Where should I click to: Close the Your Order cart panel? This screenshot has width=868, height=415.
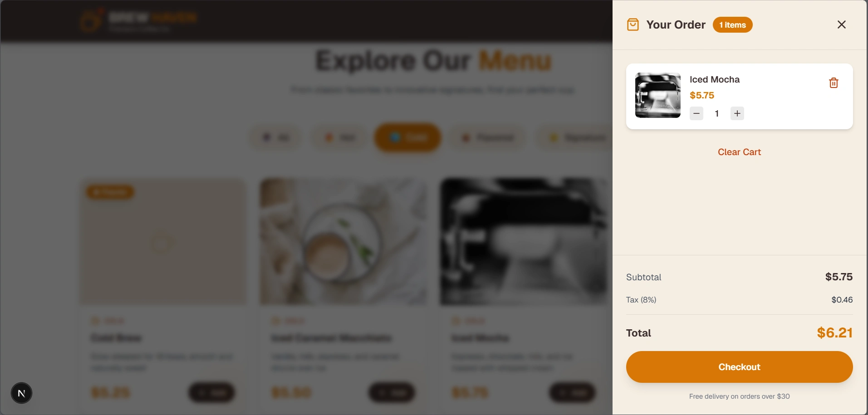842,24
